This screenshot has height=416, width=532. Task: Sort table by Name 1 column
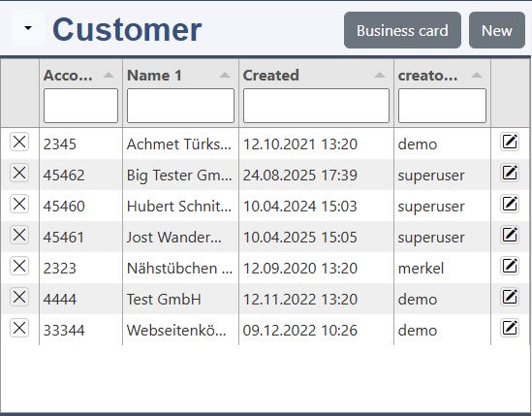pos(225,75)
